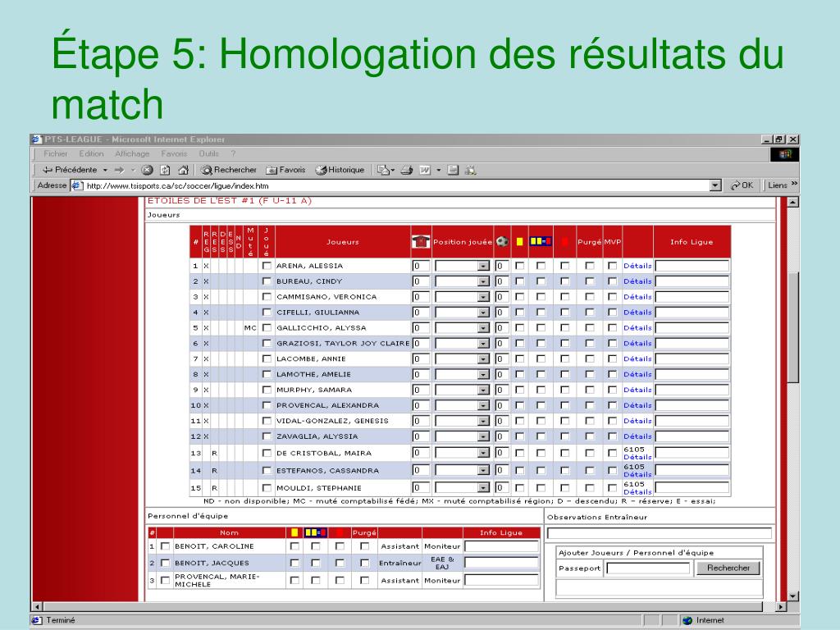Check the Joué box for MURPHY, SAMARA
This screenshot has width=840, height=630.
point(267,390)
